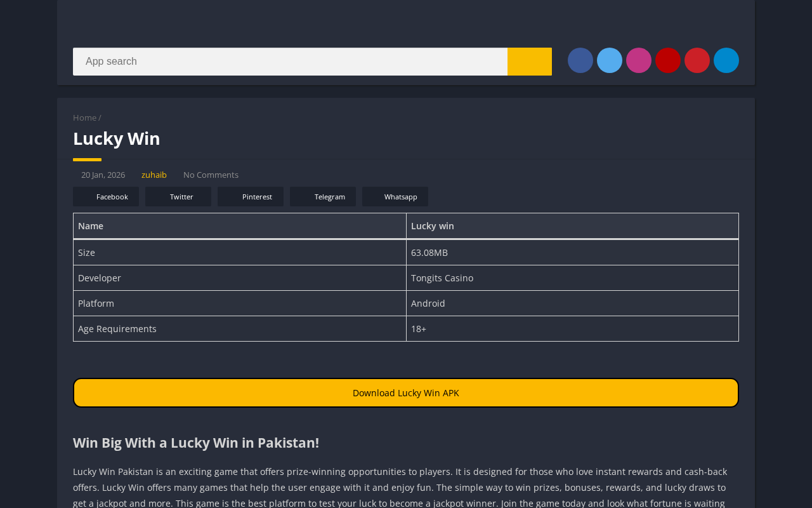Click the Download Lucky Win APK button
This screenshot has height=508, width=812.
tap(406, 392)
